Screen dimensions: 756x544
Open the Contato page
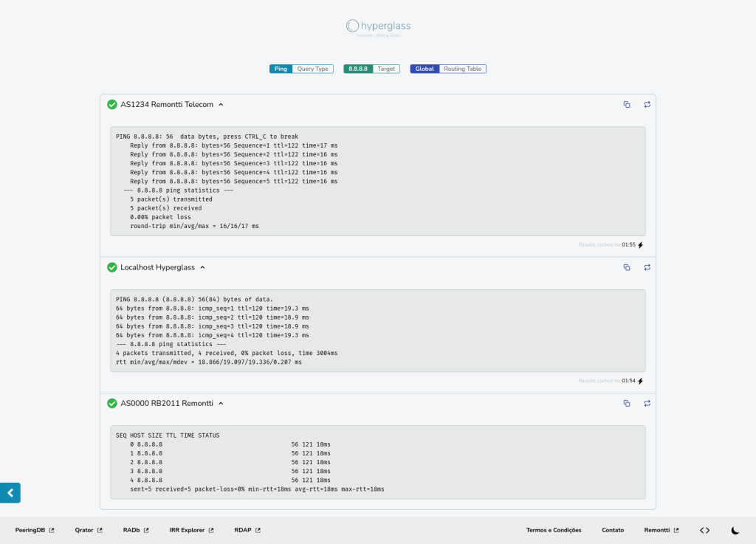pyautogui.click(x=612, y=530)
